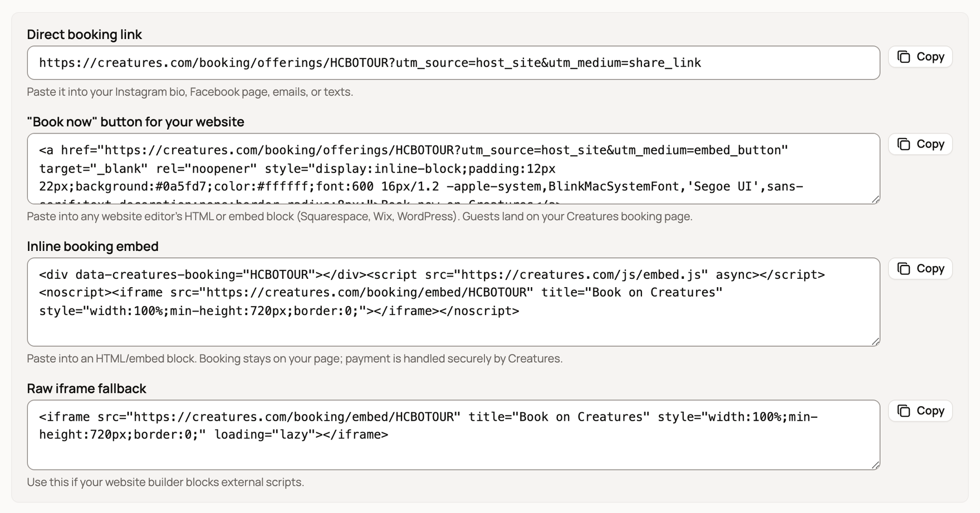Screen dimensions: 980x513
Task: Copy the raw iframe fallback code
Action: [920, 411]
